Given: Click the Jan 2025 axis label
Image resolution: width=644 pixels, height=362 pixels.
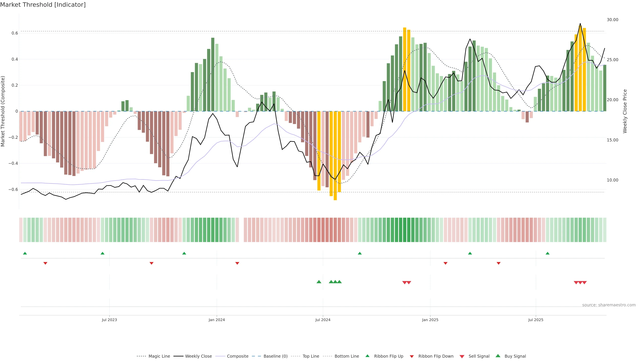Looking at the screenshot, I should [x=430, y=320].
